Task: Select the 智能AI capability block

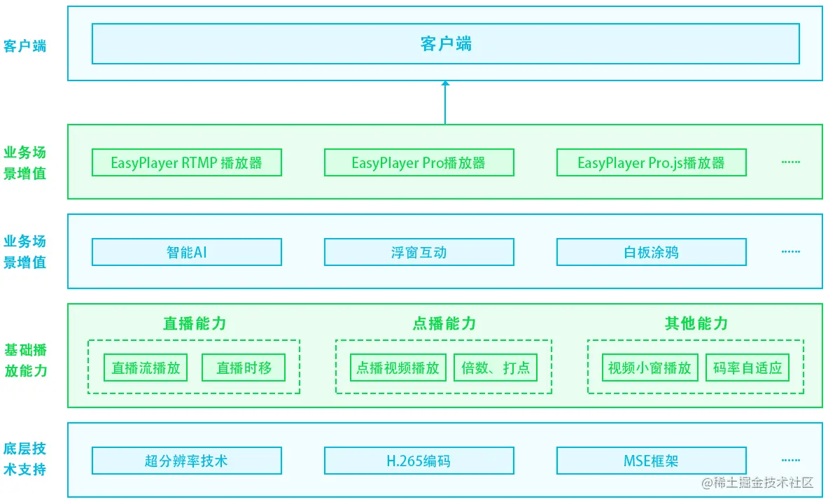Action: point(185,251)
